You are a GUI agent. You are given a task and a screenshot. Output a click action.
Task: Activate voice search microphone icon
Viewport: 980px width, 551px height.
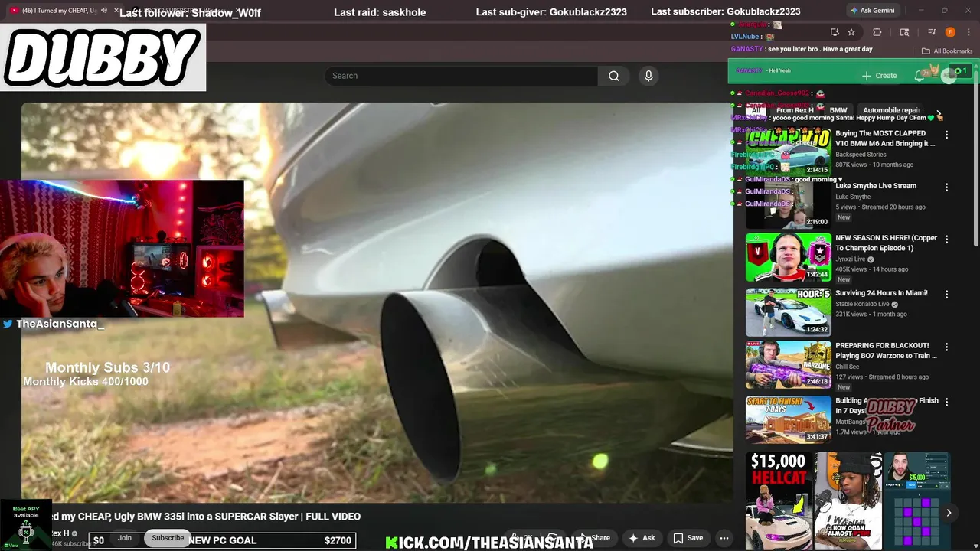(x=648, y=76)
